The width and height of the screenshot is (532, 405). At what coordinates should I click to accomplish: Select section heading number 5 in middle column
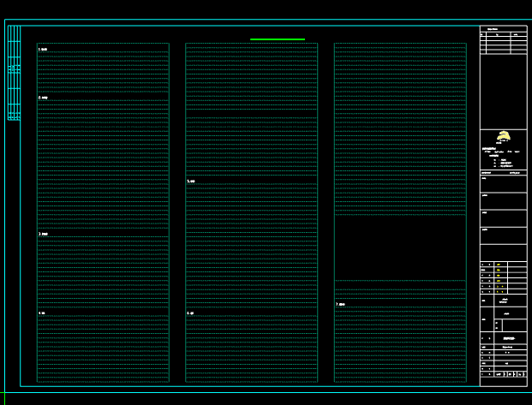click(x=191, y=182)
